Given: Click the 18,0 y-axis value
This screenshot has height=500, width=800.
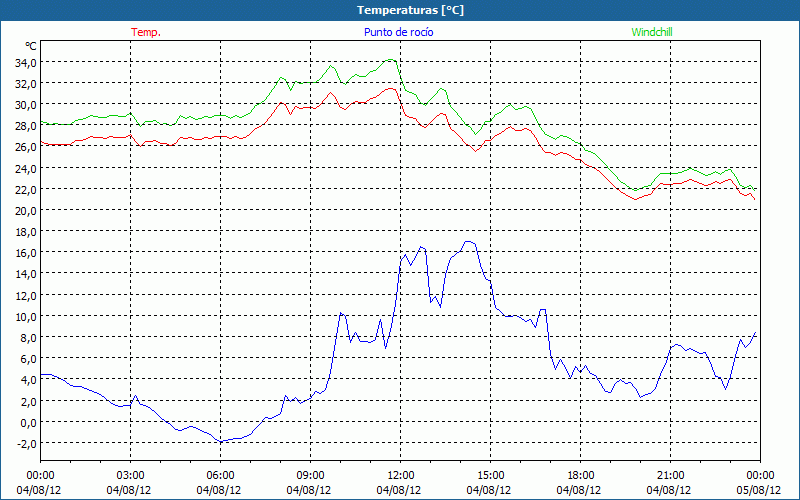Looking at the screenshot, I should click(x=27, y=232).
